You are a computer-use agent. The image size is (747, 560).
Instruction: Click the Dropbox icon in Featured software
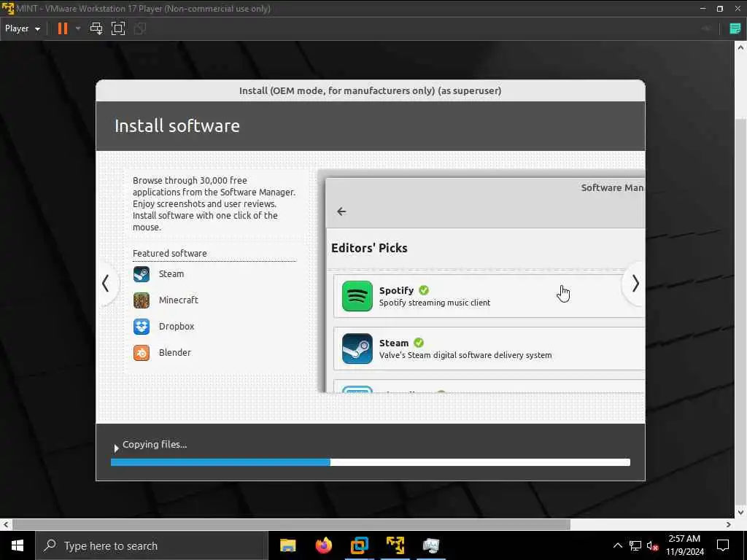pos(142,327)
